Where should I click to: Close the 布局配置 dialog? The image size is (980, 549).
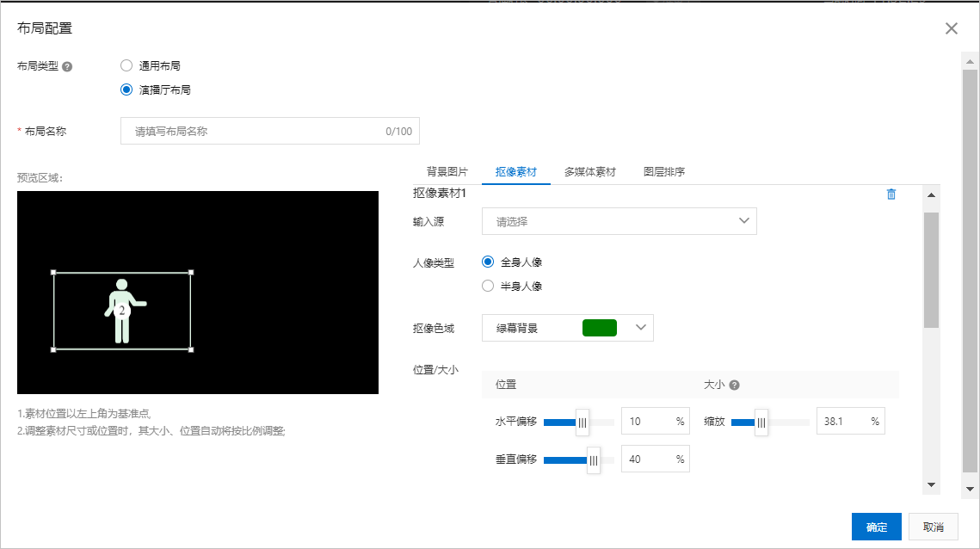tap(951, 28)
